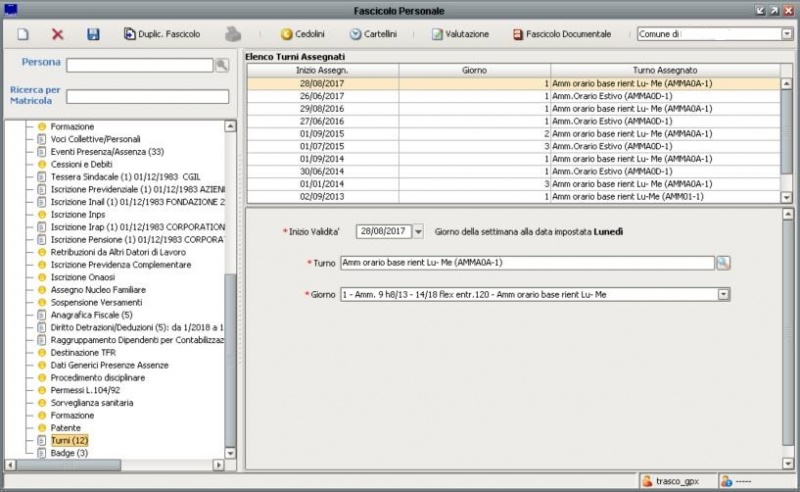Expand the Comune di dropdown
The width and height of the screenshot is (800, 492).
coord(786,34)
